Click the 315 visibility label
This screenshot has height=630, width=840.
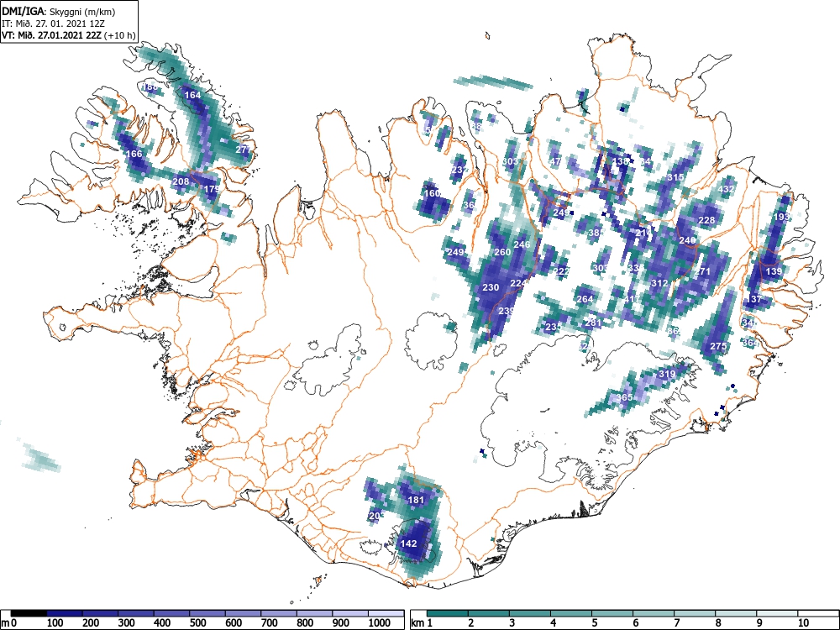pos(675,177)
